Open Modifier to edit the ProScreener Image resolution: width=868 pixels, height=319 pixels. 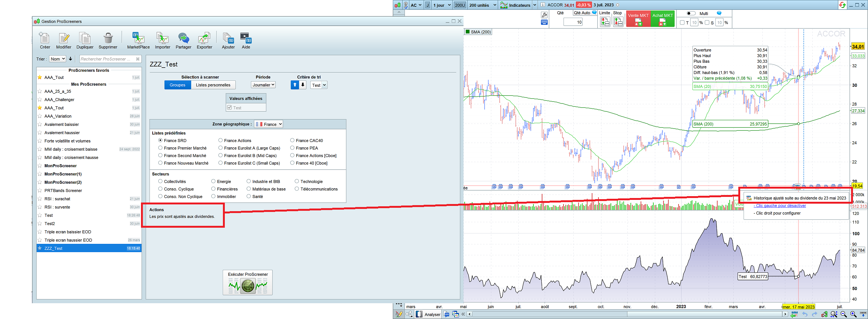[64, 38]
